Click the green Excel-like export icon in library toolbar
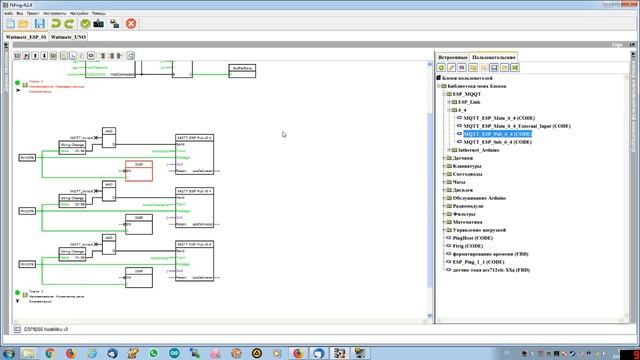The image size is (640, 360). point(515,68)
